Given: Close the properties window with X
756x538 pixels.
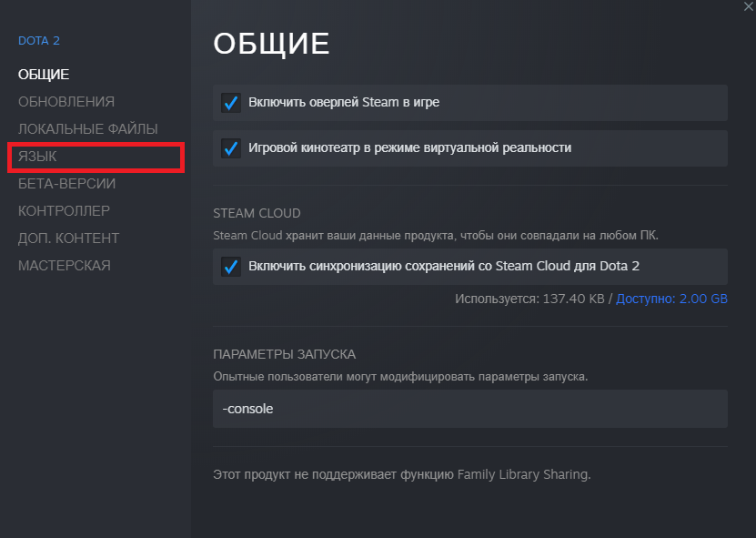Looking at the screenshot, I should click(749, 7).
